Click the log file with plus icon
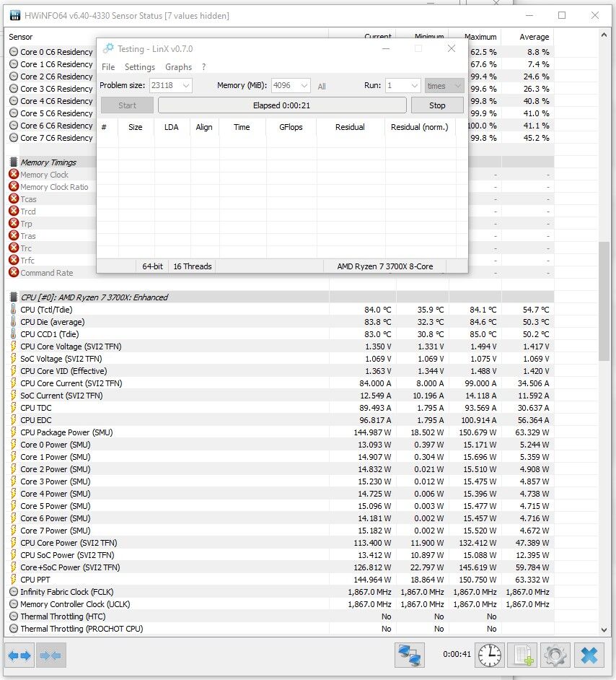Screen dimensions: 616x680 coord(523,655)
